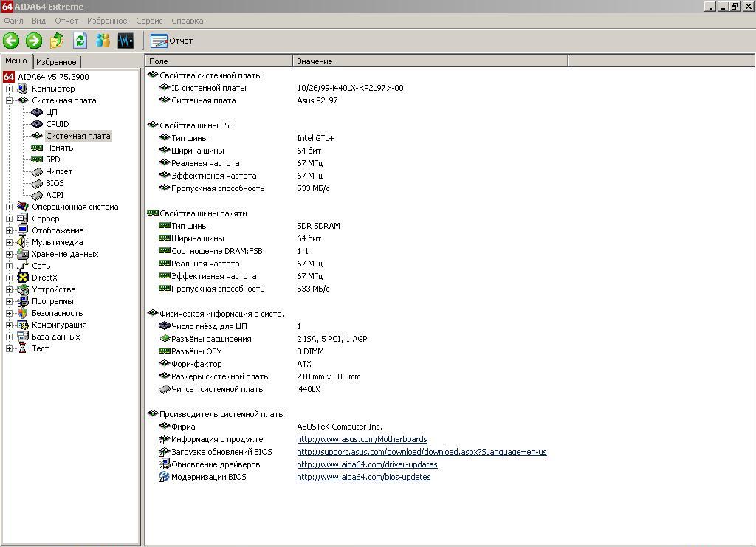
Task: Select the SPD memory module icon
Action: (x=37, y=159)
